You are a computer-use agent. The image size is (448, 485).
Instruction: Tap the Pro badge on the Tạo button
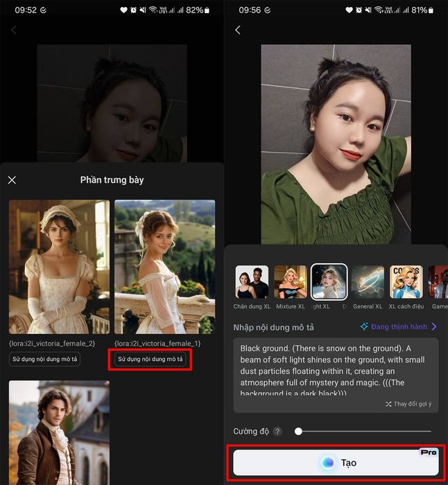429,452
